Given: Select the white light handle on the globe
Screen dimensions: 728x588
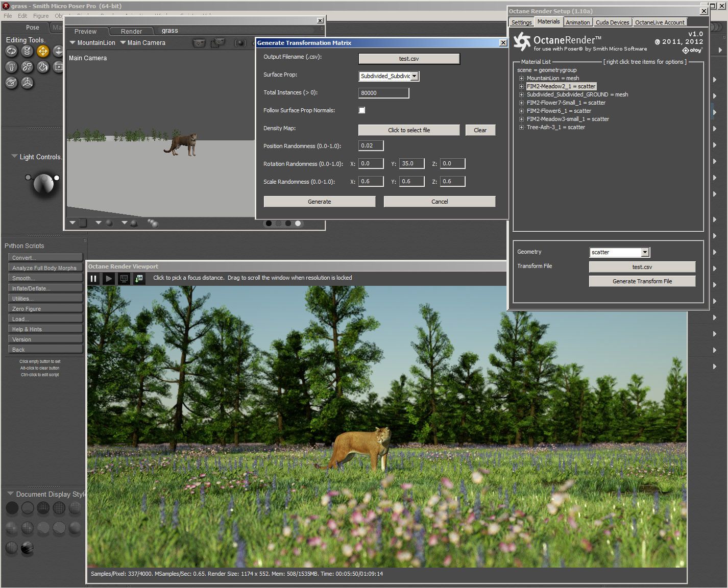Looking at the screenshot, I should [57, 178].
